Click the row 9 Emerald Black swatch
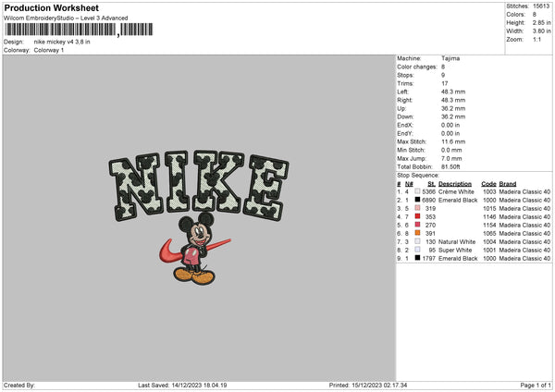555x392 pixels. click(418, 258)
